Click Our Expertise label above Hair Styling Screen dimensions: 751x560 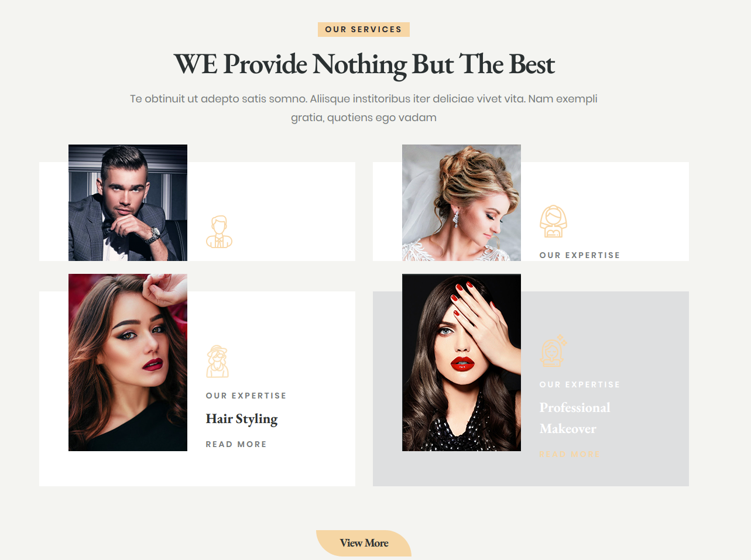[x=246, y=396]
